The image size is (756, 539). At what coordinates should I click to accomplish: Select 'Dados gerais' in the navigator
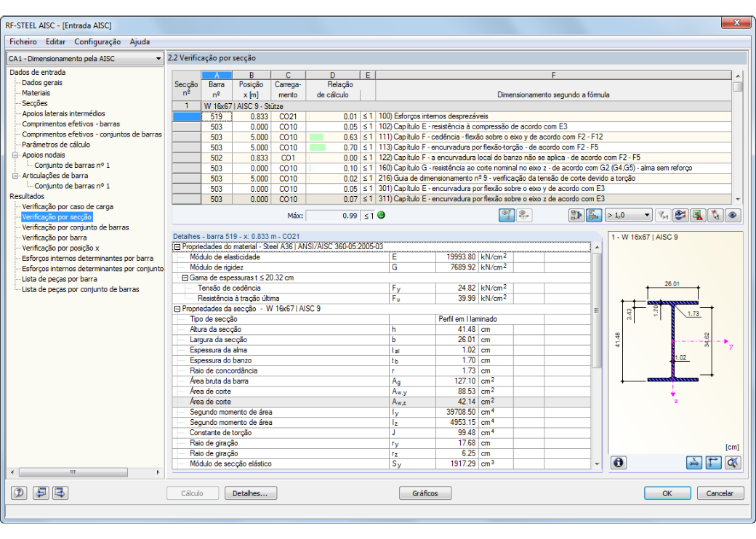click(x=42, y=83)
